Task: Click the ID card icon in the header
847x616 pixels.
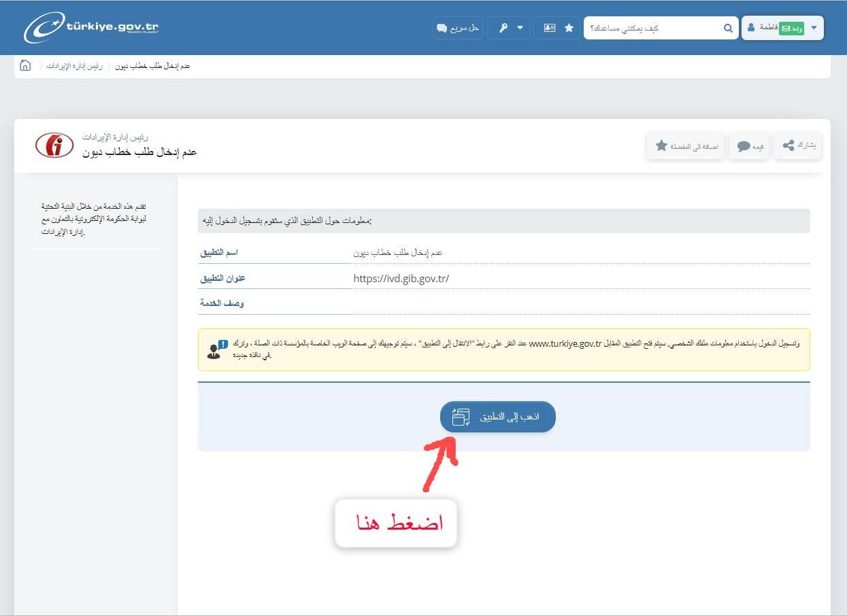Action: (x=549, y=28)
